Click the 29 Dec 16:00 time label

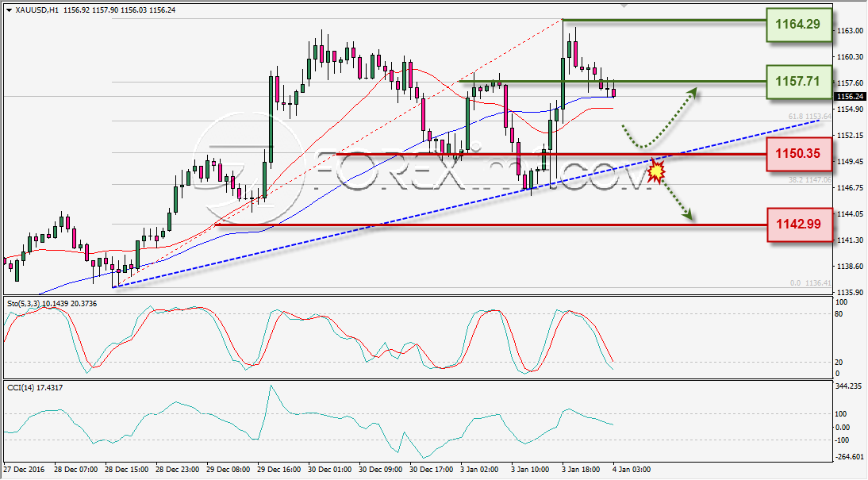[x=279, y=470]
